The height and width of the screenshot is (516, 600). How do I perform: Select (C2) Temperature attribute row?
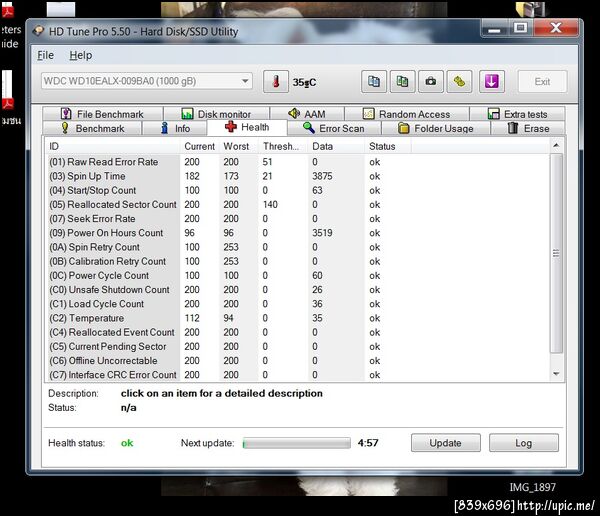pos(298,318)
